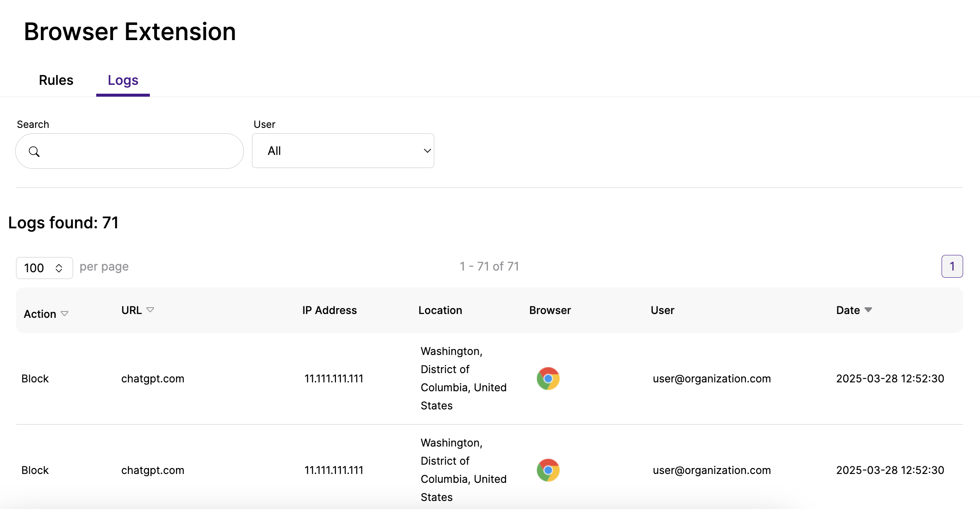This screenshot has height=509, width=980.
Task: Click the '1 - 71 of 71' range text
Action: (x=489, y=266)
